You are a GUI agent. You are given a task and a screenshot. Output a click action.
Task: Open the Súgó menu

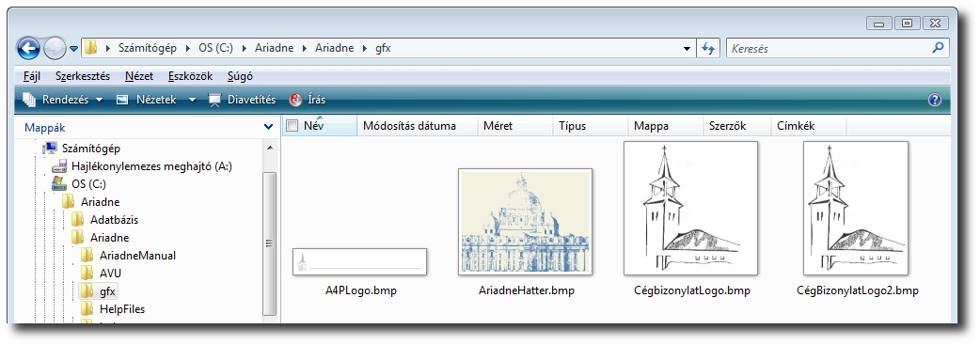[240, 76]
